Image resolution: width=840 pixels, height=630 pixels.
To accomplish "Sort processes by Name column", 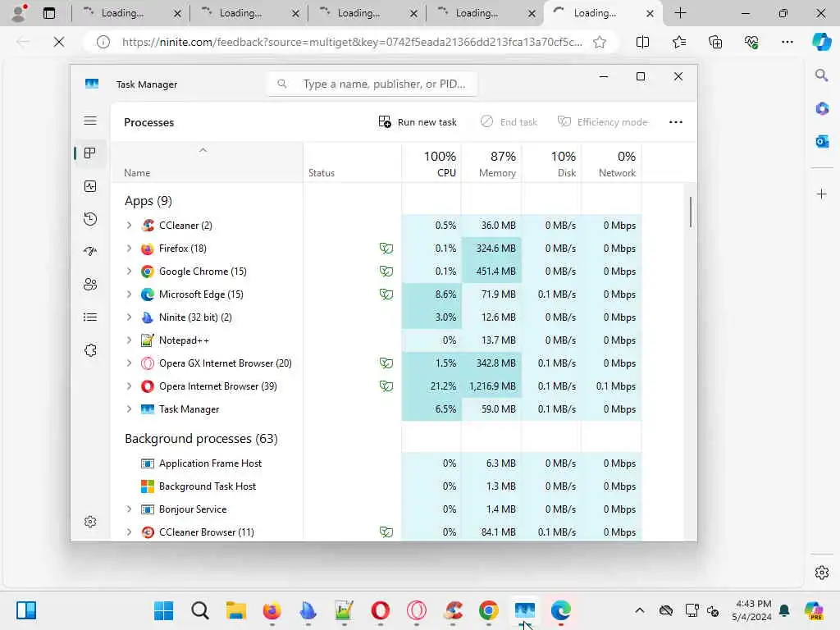I will point(207,162).
